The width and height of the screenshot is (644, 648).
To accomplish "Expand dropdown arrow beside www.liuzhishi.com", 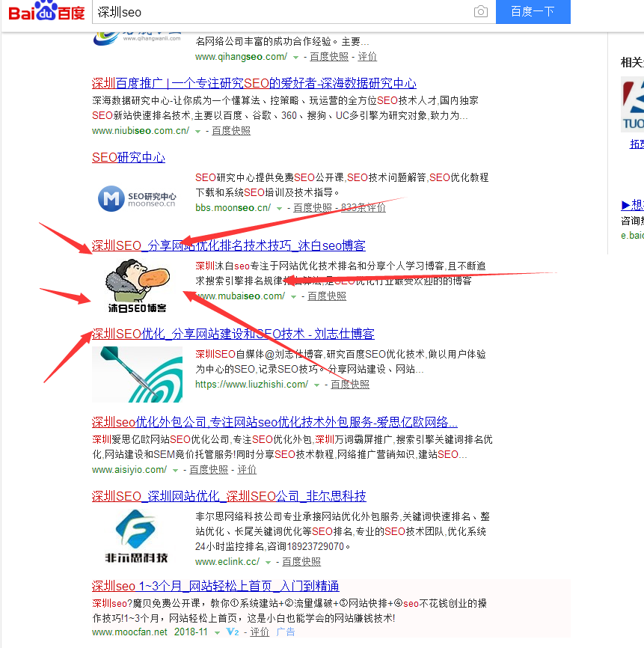I will click(317, 385).
